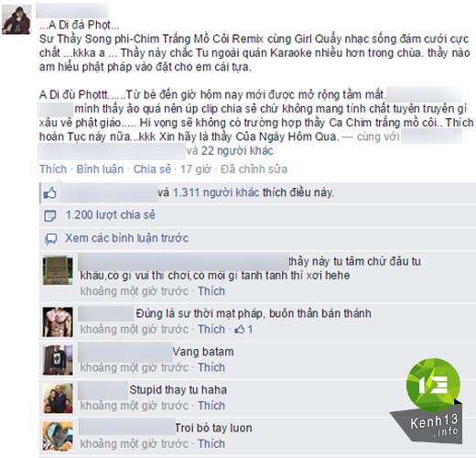Open '1.311 người khác' likes list
Viewport: 476px width, 458px height.
216,192
